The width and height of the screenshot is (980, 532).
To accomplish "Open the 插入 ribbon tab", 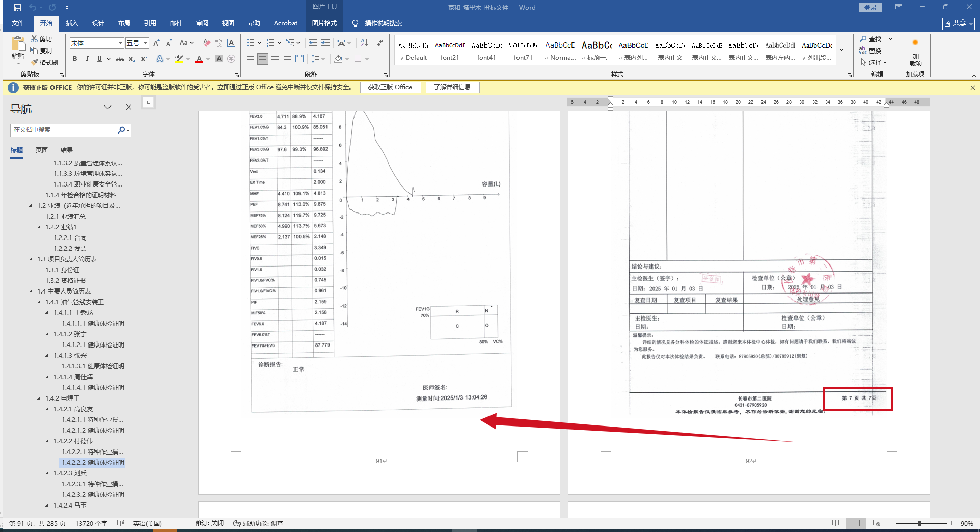I will [72, 23].
